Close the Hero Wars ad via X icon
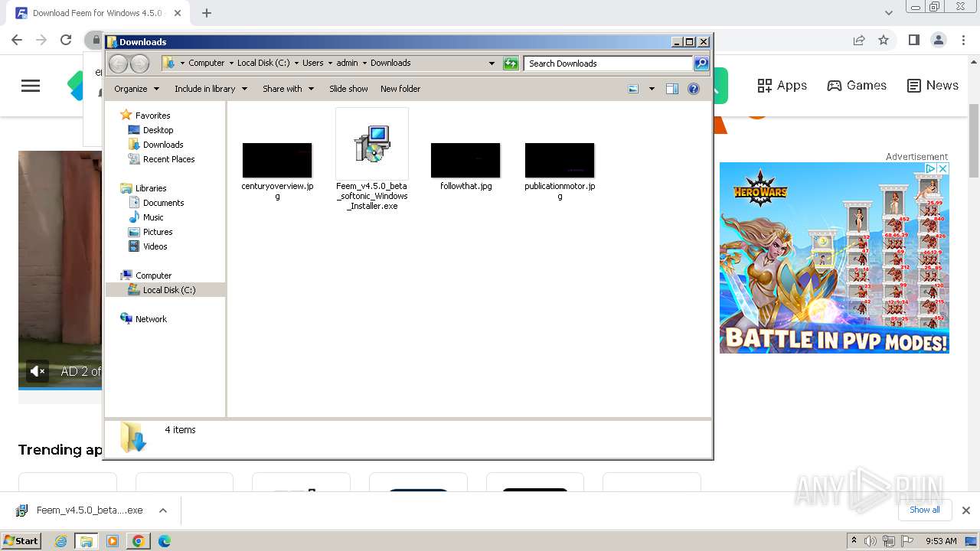 pyautogui.click(x=943, y=168)
